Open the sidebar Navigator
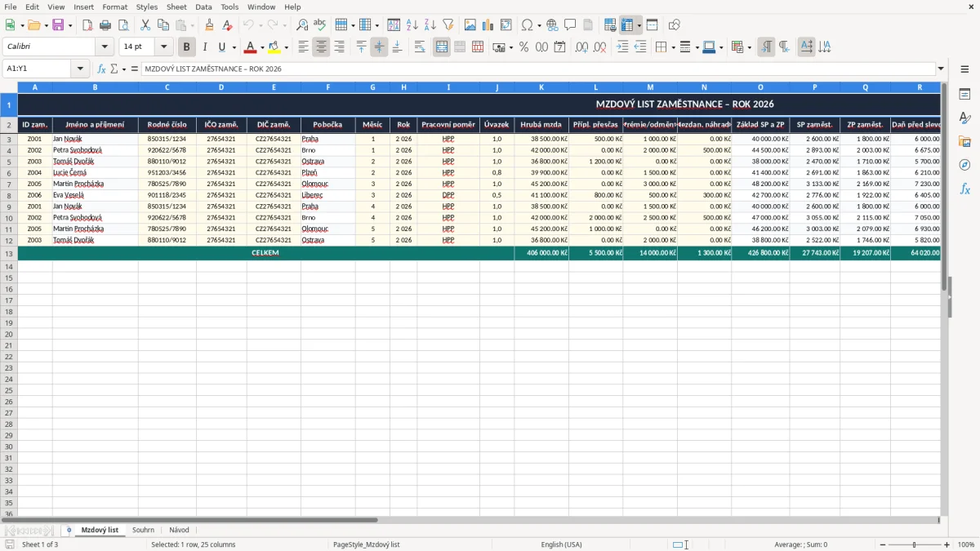 964,165
